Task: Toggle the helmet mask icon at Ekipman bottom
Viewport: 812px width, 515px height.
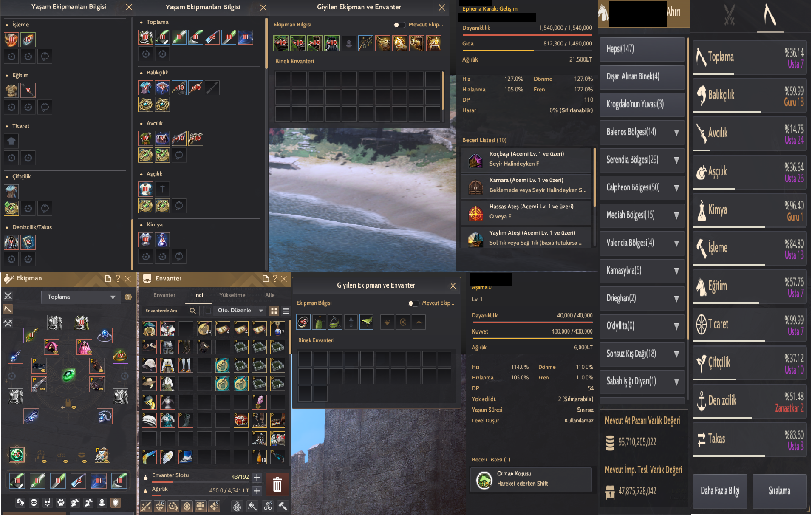Action: [34, 503]
